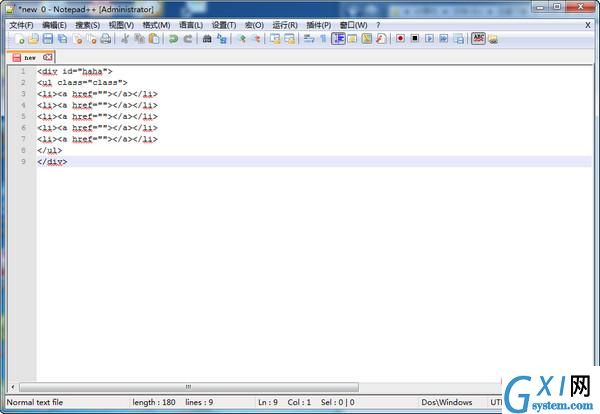
Task: Open the 视图(V) menu
Action: [121, 25]
